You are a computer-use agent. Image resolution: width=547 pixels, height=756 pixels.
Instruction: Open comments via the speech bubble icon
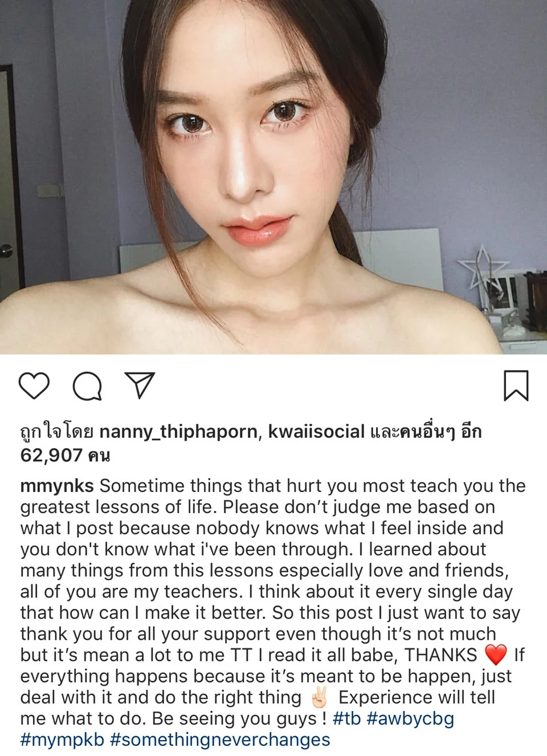point(87,386)
